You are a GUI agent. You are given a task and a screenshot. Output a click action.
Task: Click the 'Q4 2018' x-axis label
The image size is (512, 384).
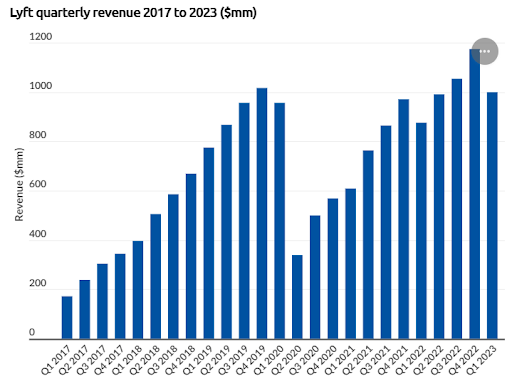[180, 360]
